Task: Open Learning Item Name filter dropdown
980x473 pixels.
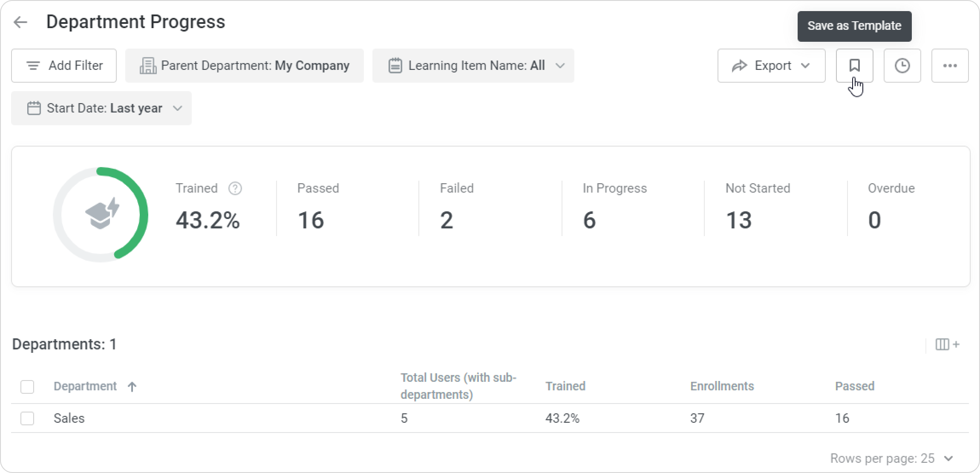Action: click(473, 66)
